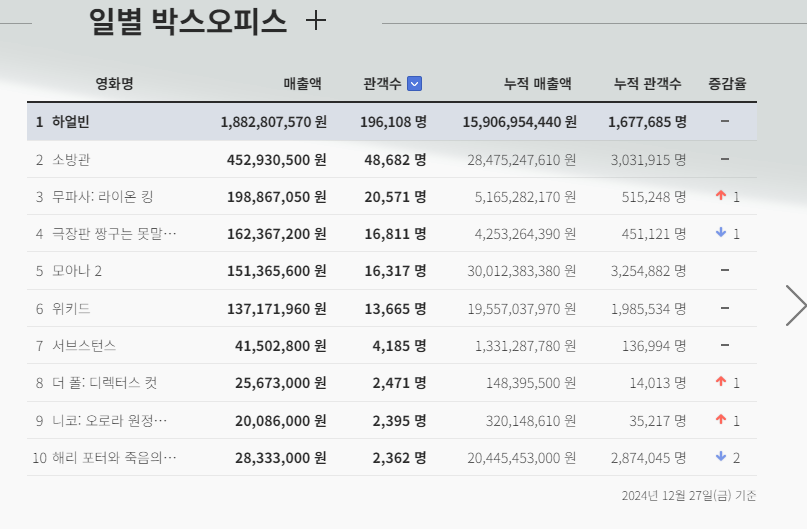Click cumulative audience 3,031,915 명
The image size is (807, 529).
tap(648, 160)
